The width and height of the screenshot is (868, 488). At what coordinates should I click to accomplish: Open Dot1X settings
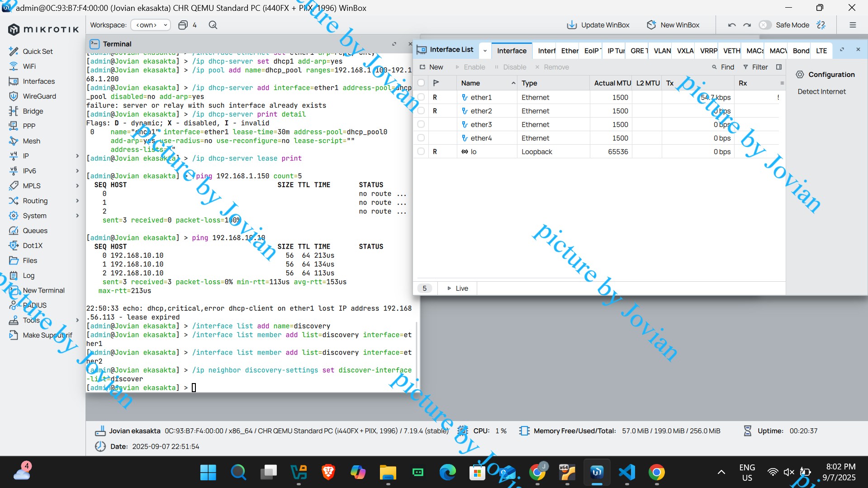[33, 246]
